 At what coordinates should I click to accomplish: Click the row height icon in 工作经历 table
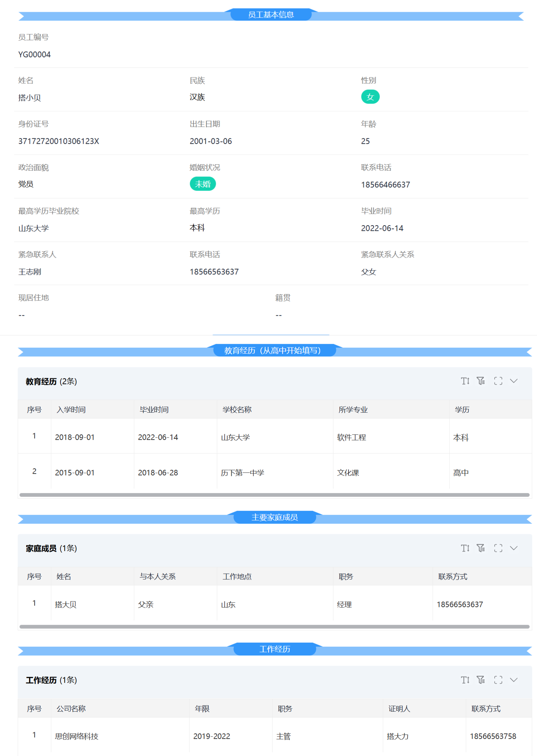(465, 680)
